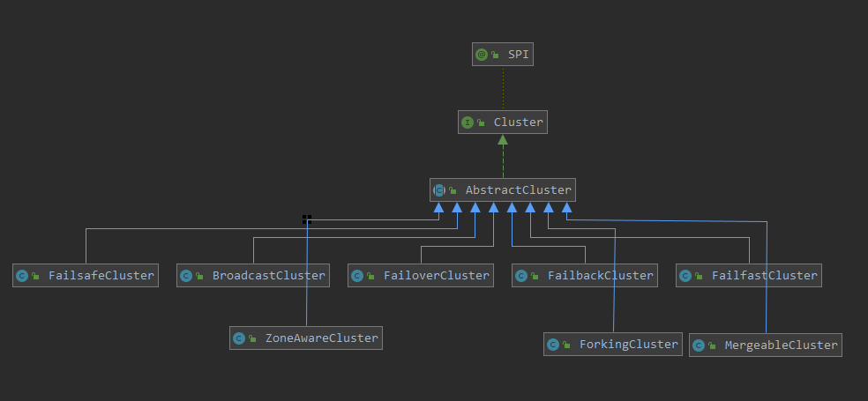
Task: Click the class icon of MergeableCluster
Action: (699, 345)
